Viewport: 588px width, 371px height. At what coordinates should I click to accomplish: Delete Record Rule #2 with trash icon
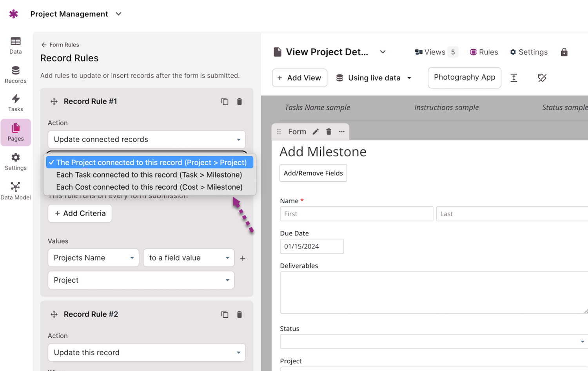coord(240,314)
